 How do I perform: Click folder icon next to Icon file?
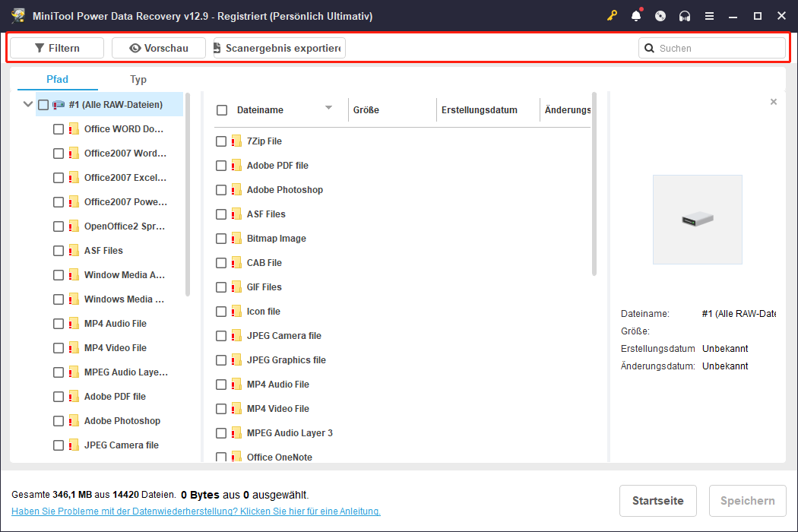[236, 311]
